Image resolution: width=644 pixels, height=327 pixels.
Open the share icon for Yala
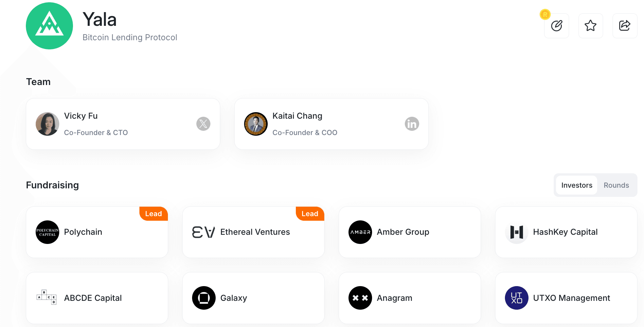click(625, 26)
